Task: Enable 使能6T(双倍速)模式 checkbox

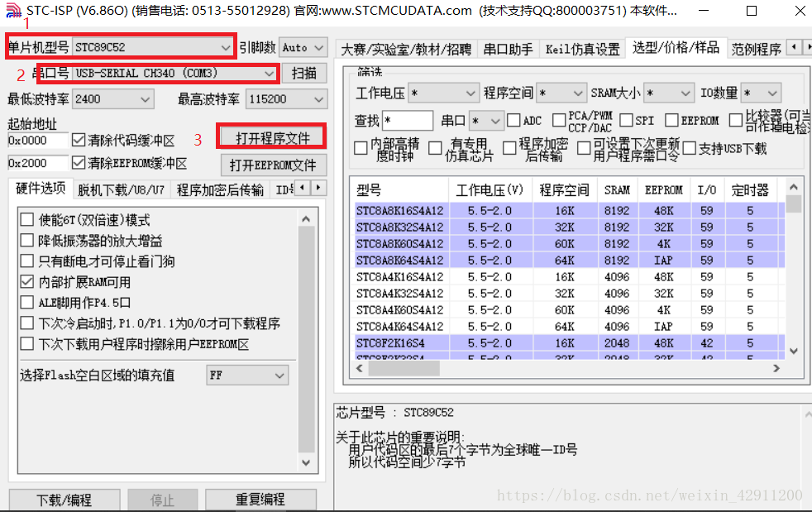Action: click(27, 220)
